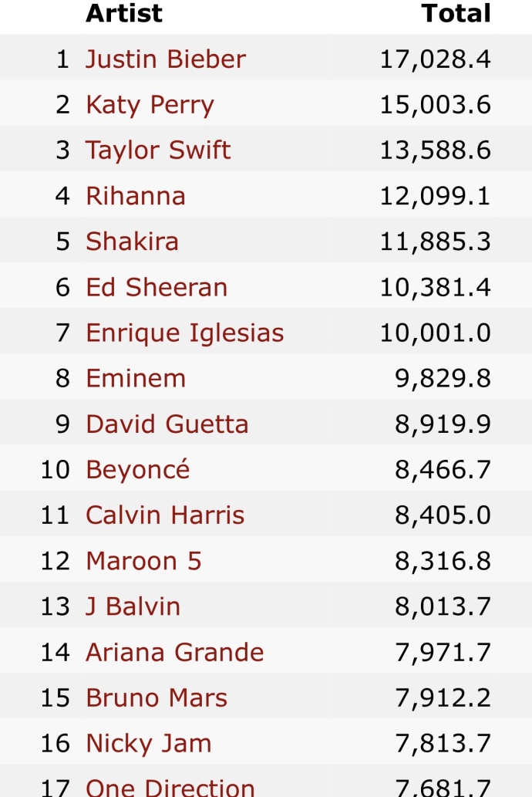The height and width of the screenshot is (797, 532).
Task: Open the Bruno Mars artist link
Action: (x=157, y=697)
